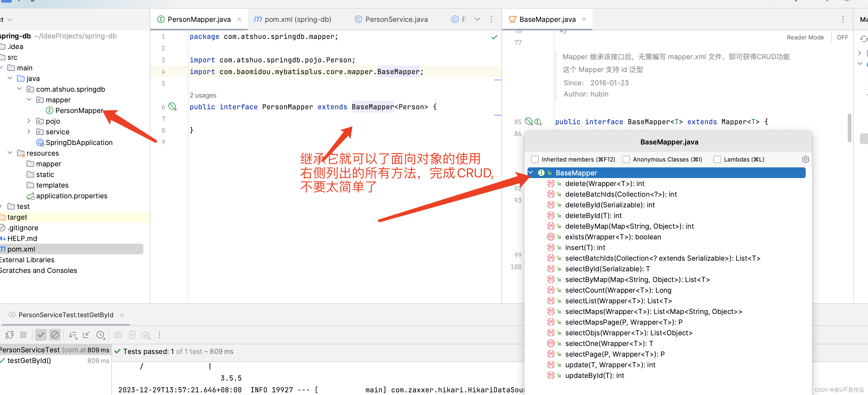Image resolution: width=868 pixels, height=395 pixels.
Task: Select updateById(T): int method
Action: [594, 376]
